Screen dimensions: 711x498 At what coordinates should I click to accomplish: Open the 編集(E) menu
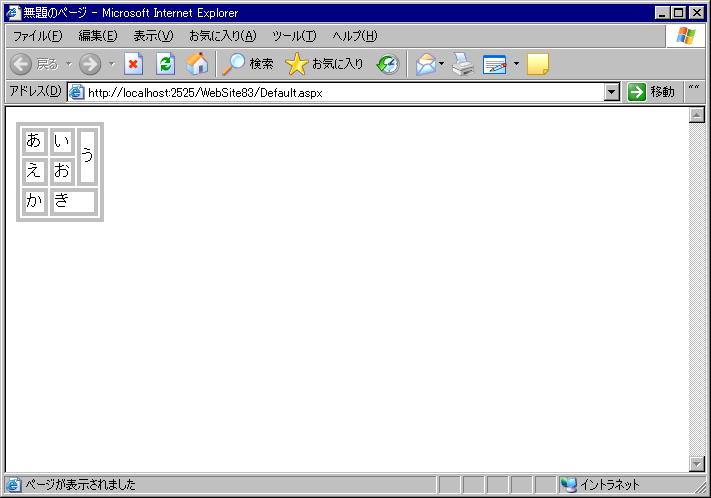coord(97,36)
